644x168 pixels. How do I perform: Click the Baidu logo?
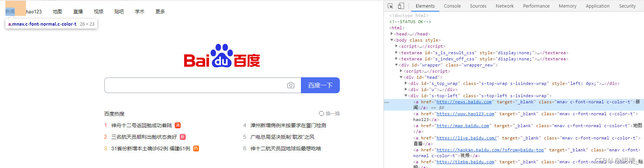tap(222, 57)
